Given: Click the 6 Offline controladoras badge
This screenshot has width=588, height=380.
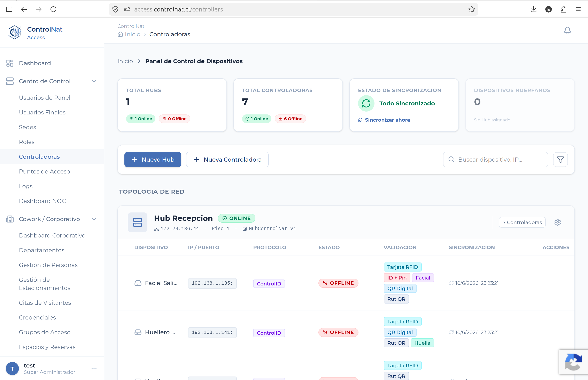Looking at the screenshot, I should 290,119.
